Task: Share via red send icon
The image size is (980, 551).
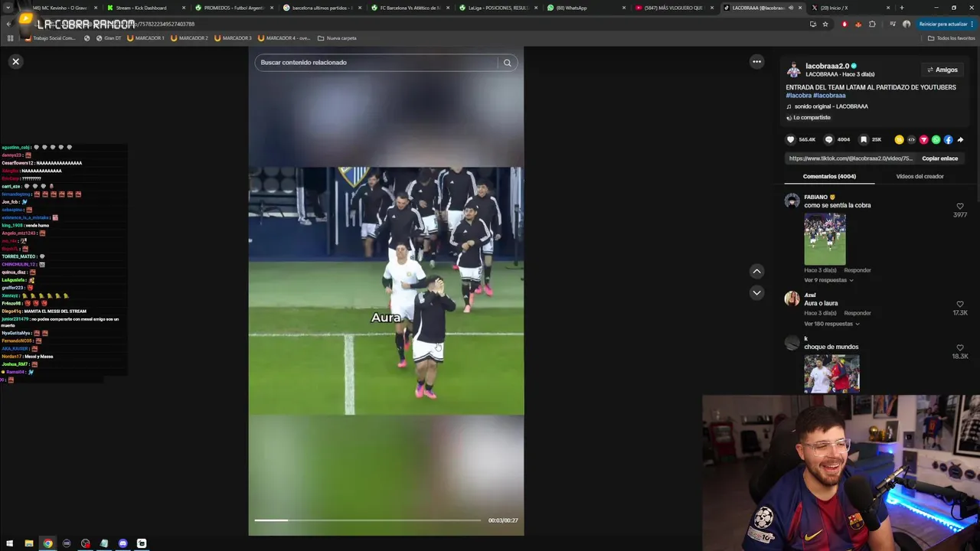Action: [x=923, y=139]
